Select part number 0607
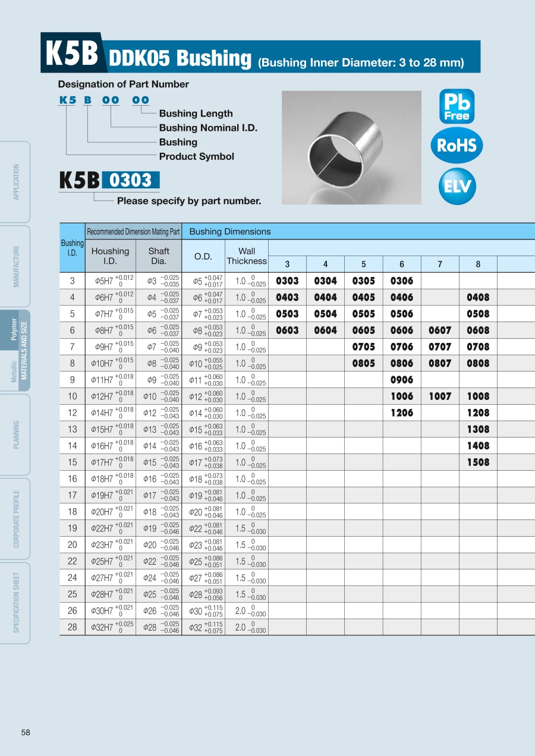 pyautogui.click(x=440, y=330)
